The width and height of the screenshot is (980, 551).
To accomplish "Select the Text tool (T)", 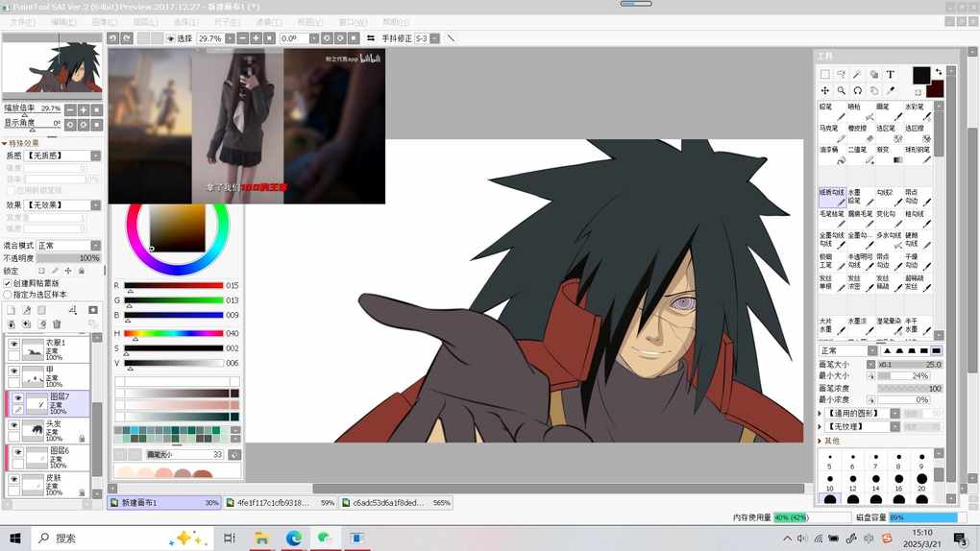I will pyautogui.click(x=890, y=74).
